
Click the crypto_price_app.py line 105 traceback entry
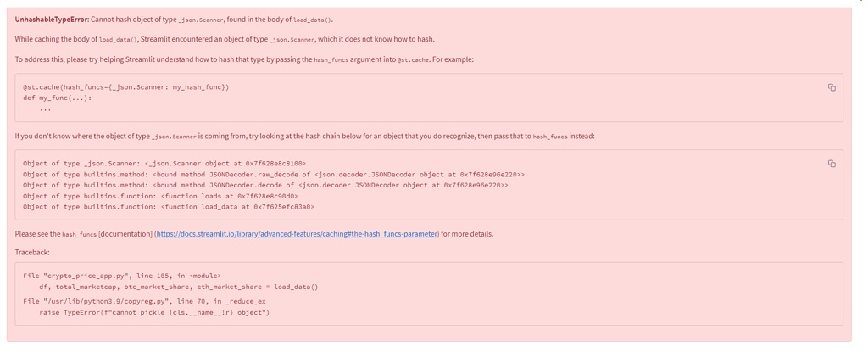(122, 275)
